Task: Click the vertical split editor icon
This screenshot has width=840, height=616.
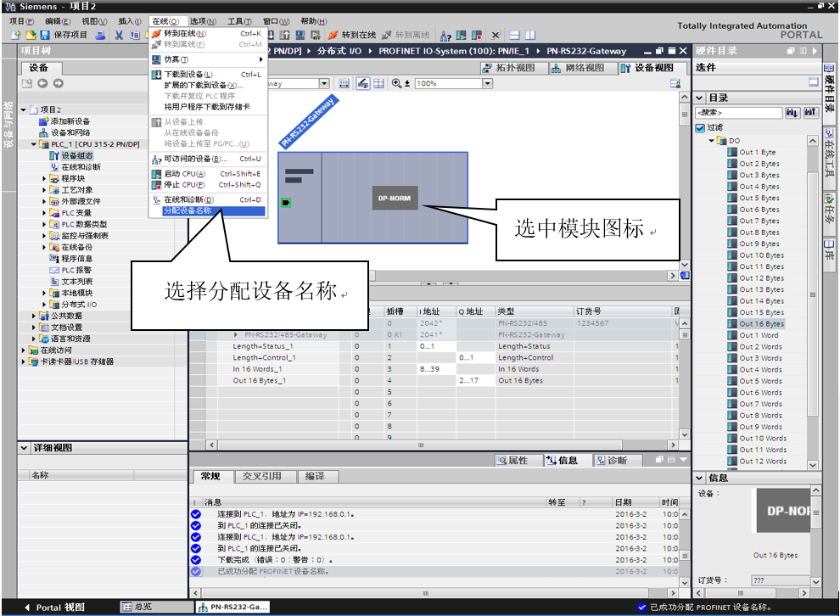Action: pos(530,36)
